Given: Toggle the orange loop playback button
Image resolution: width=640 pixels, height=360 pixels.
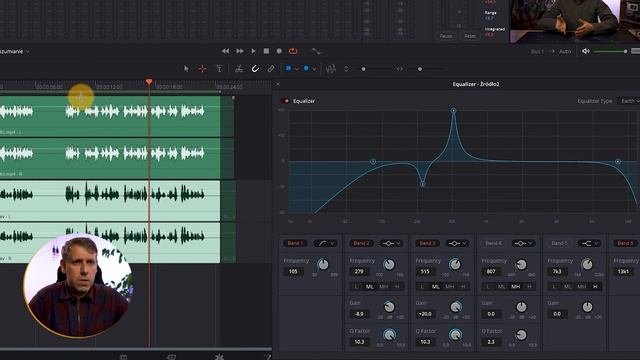Looking at the screenshot, I should click(x=293, y=51).
